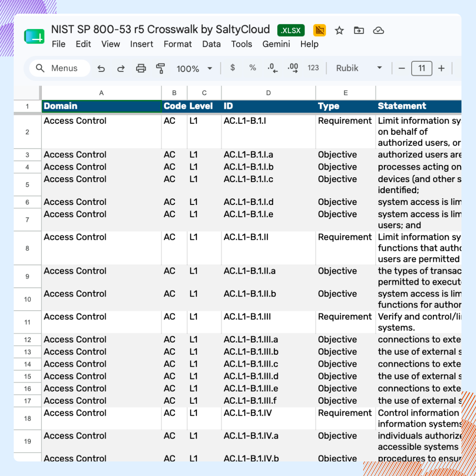Click the Objective cell in row 6
Viewport: 476px width, 476px height.
pyautogui.click(x=346, y=202)
